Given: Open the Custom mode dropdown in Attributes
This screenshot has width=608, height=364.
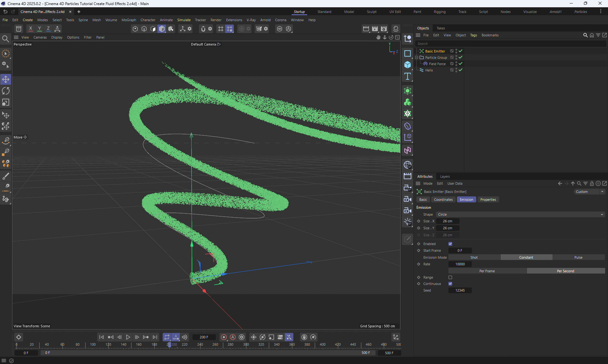Looking at the screenshot, I should pos(589,192).
